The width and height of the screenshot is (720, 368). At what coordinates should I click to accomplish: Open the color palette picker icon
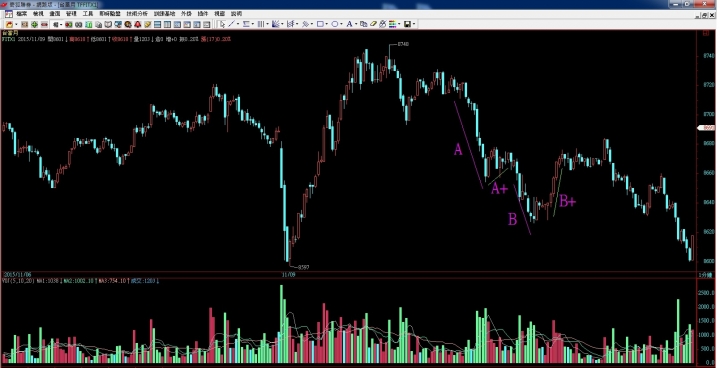pos(392,24)
